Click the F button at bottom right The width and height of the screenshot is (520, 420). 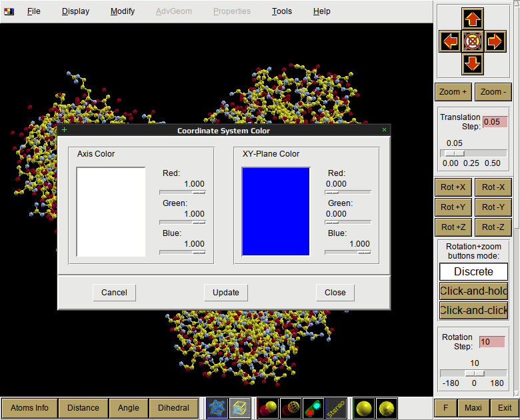[446, 408]
